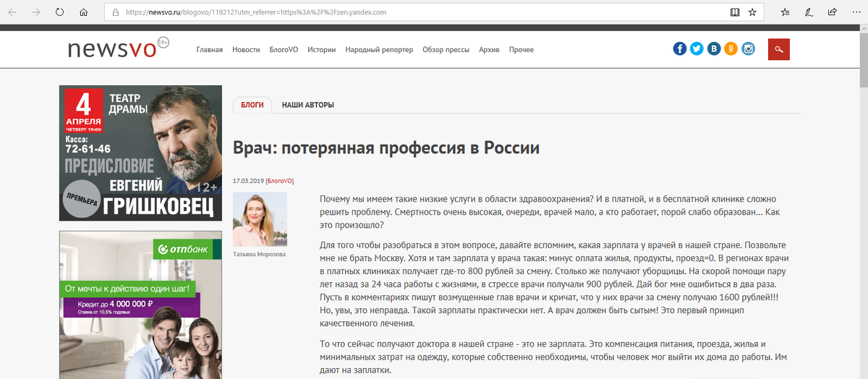
Task: Go back with the browser back arrow
Action: pos(12,12)
